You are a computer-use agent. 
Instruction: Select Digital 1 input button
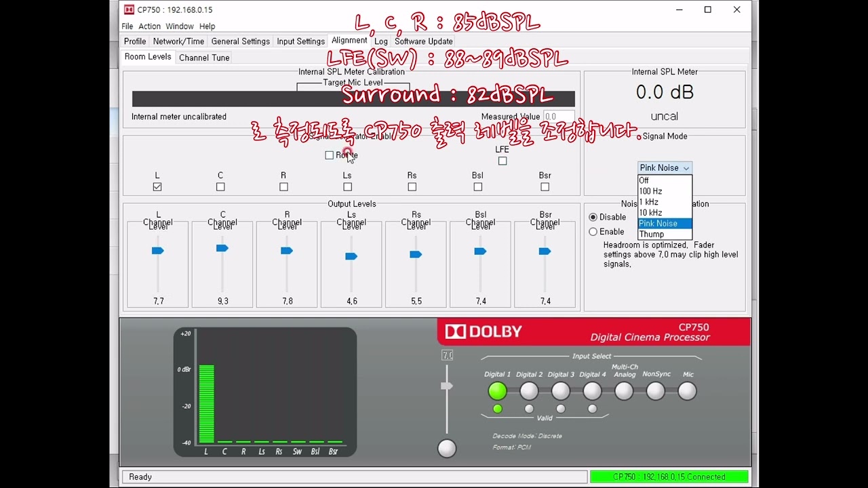497,391
